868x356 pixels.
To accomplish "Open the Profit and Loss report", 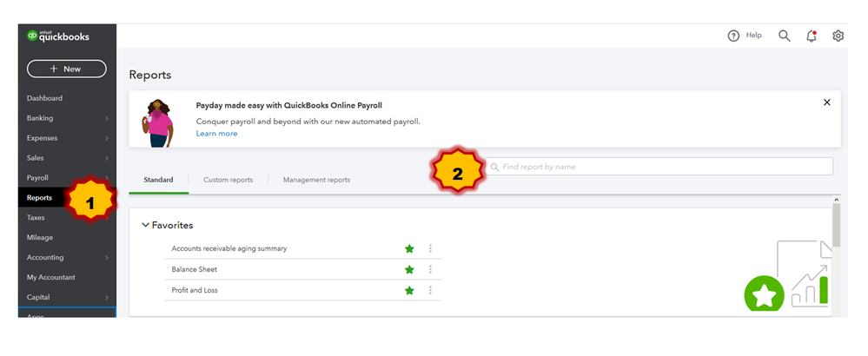I will coord(195,290).
